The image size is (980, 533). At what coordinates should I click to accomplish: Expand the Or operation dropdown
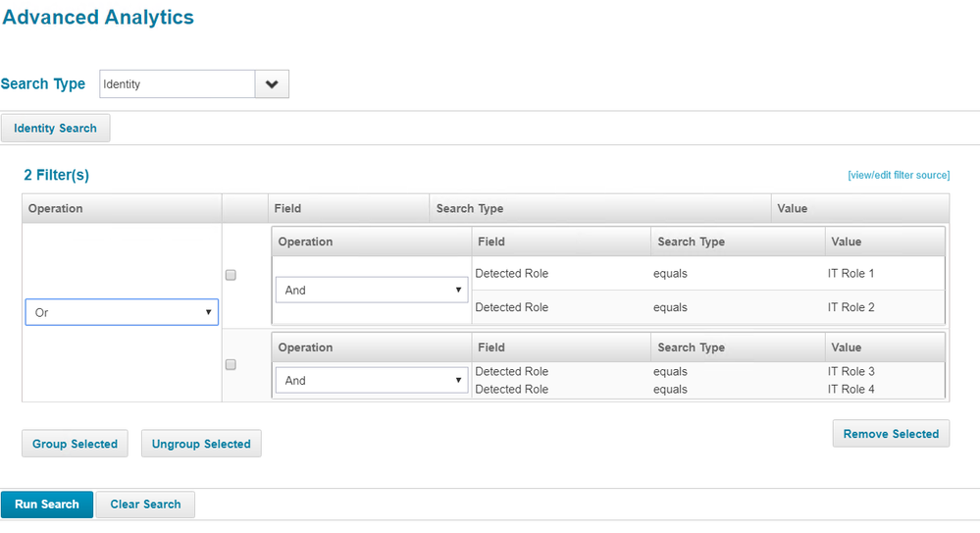(x=122, y=313)
